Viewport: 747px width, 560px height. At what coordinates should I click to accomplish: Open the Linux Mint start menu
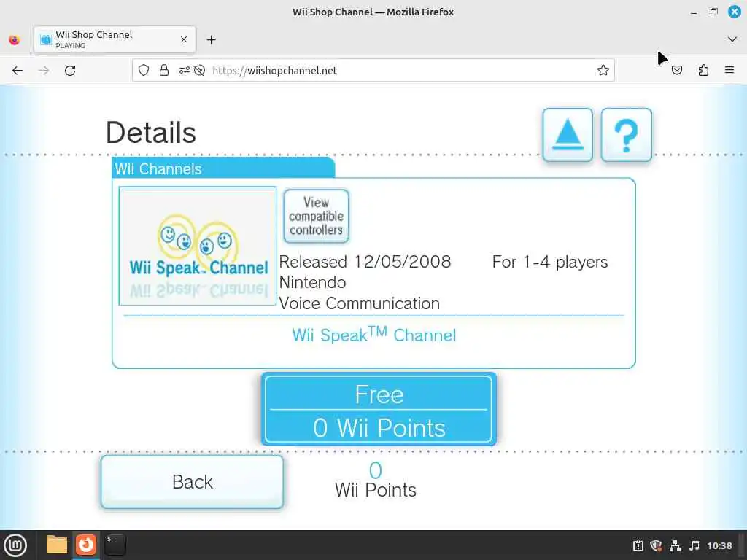15,545
